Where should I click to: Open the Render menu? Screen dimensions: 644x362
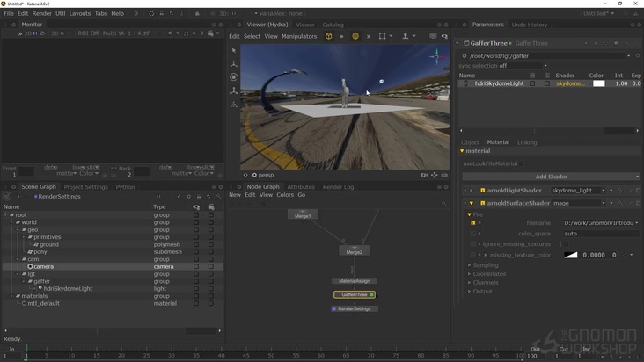point(41,13)
